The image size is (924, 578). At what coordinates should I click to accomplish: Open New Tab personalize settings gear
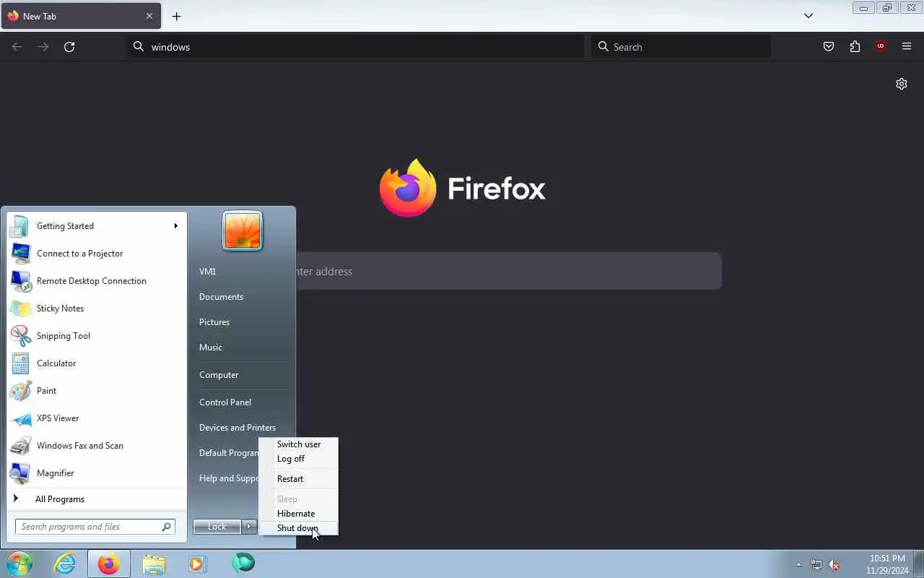click(x=902, y=84)
